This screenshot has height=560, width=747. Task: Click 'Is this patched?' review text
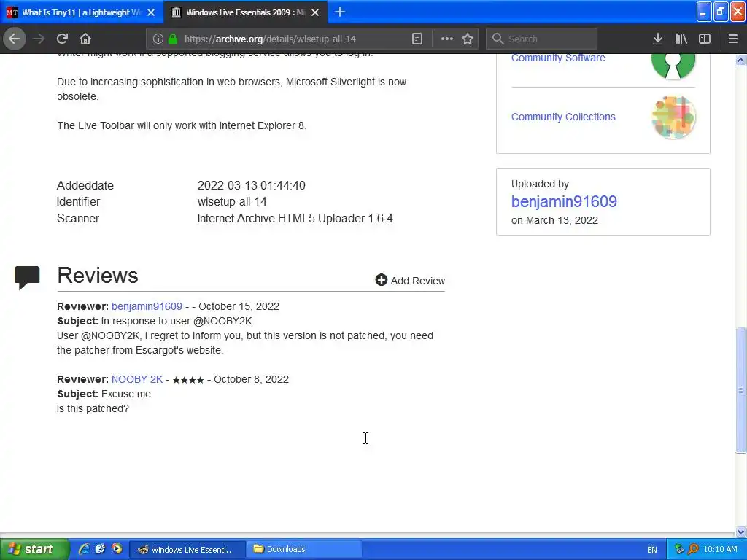point(93,408)
